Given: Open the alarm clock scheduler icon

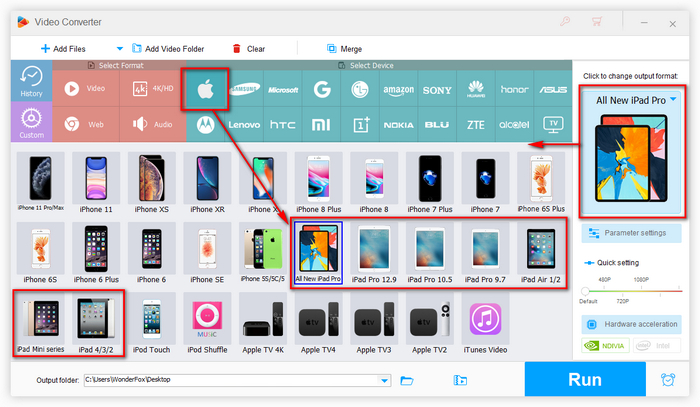Looking at the screenshot, I should pos(668,379).
